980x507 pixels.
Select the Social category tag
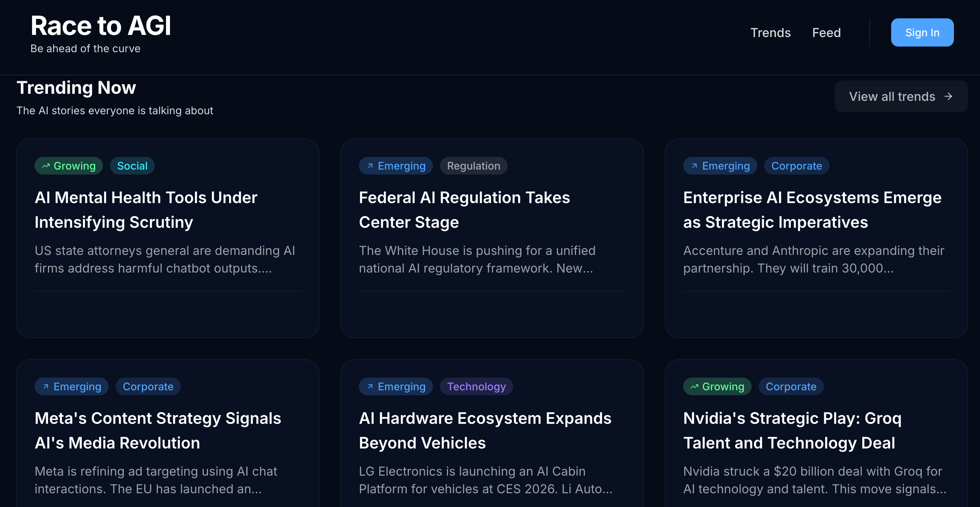[132, 166]
